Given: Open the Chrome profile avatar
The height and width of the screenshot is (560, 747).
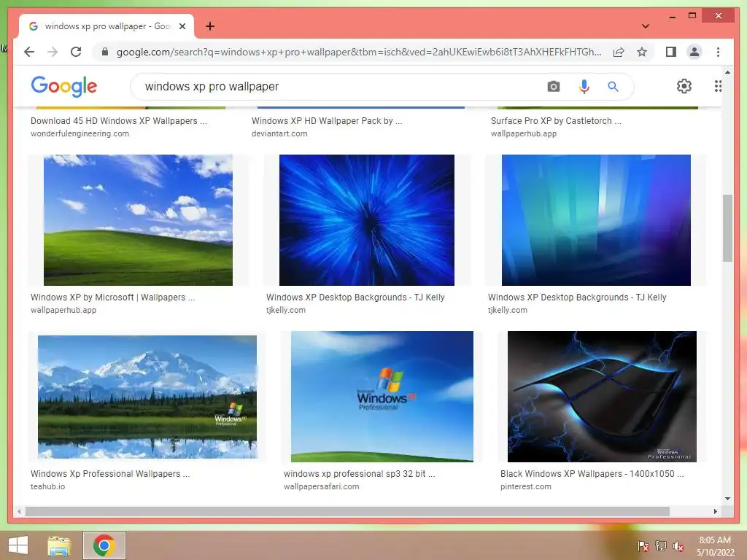Looking at the screenshot, I should pyautogui.click(x=694, y=52).
